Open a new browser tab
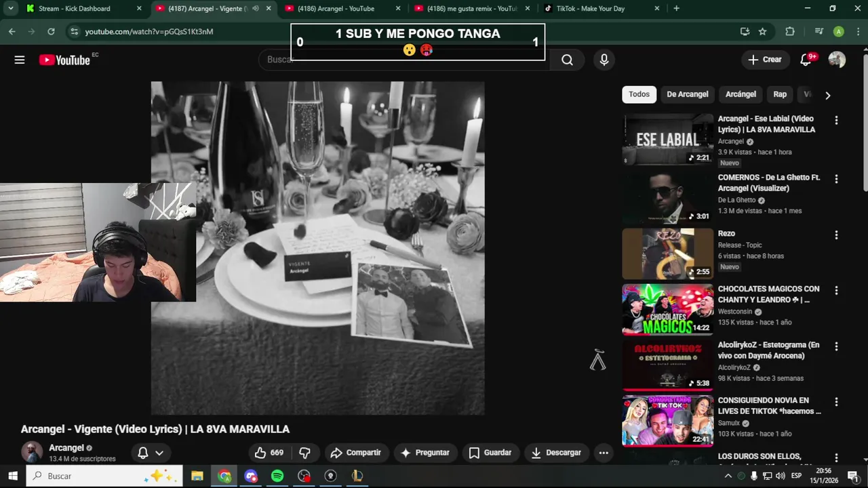Image resolution: width=868 pixels, height=488 pixels. click(x=676, y=8)
